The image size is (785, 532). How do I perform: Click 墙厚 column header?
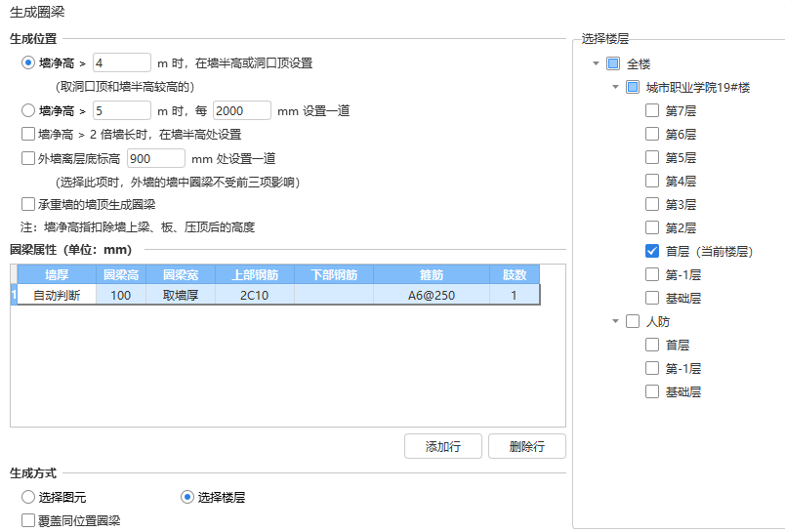57,274
